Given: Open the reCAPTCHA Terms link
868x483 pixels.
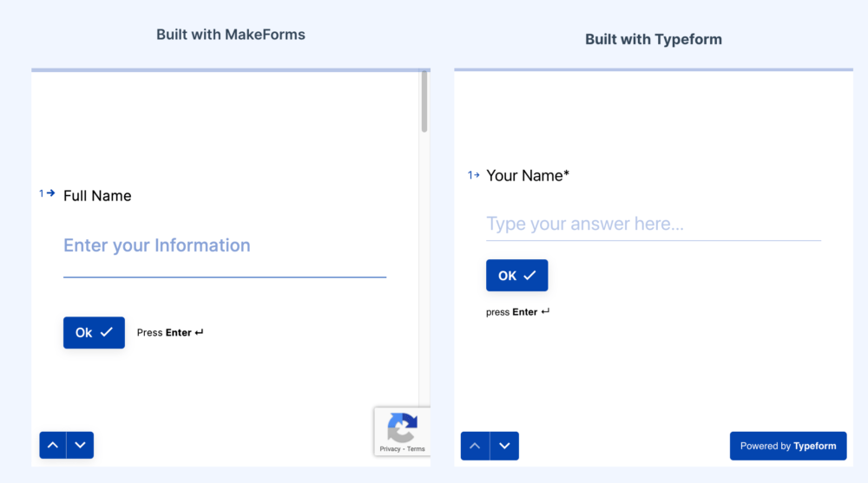Looking at the screenshot, I should pos(417,449).
